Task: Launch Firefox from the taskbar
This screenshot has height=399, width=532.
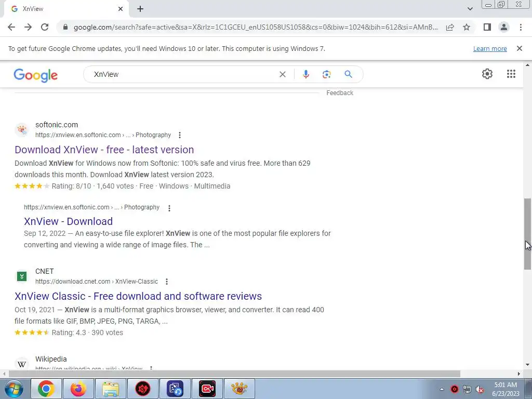Action: coord(78,389)
